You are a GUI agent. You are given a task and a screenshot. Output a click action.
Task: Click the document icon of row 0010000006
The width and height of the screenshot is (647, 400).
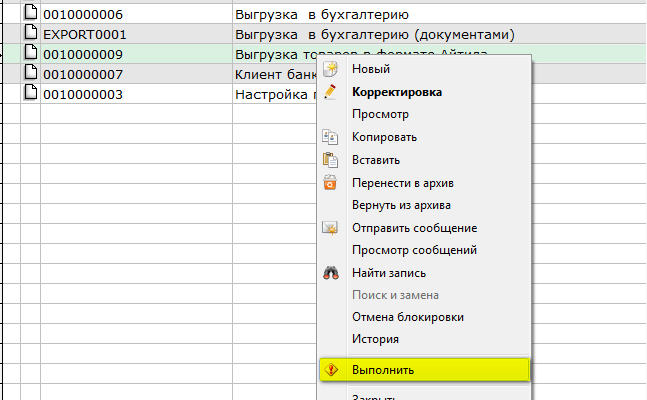tap(30, 15)
